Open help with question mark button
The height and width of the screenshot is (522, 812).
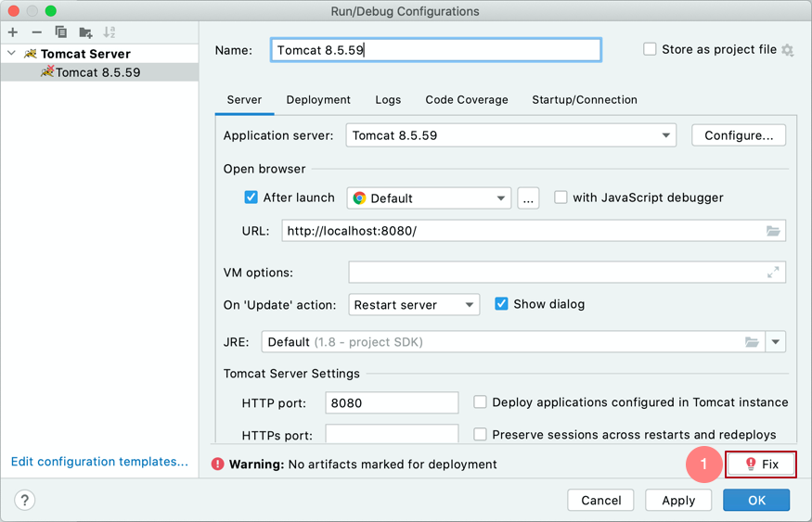pyautogui.click(x=24, y=501)
